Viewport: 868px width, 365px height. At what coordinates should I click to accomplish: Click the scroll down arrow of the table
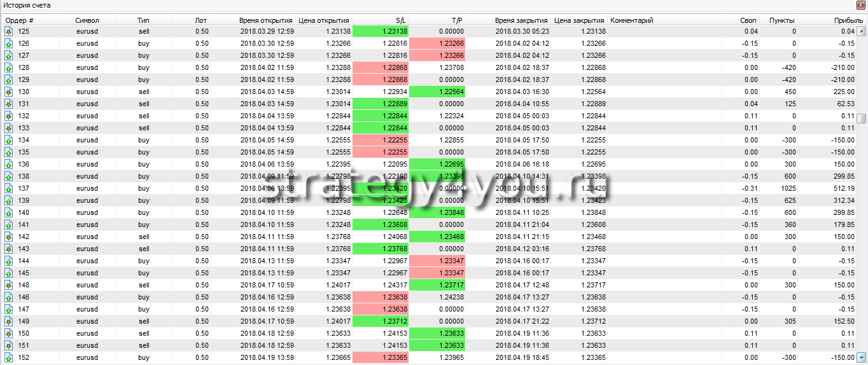(862, 357)
